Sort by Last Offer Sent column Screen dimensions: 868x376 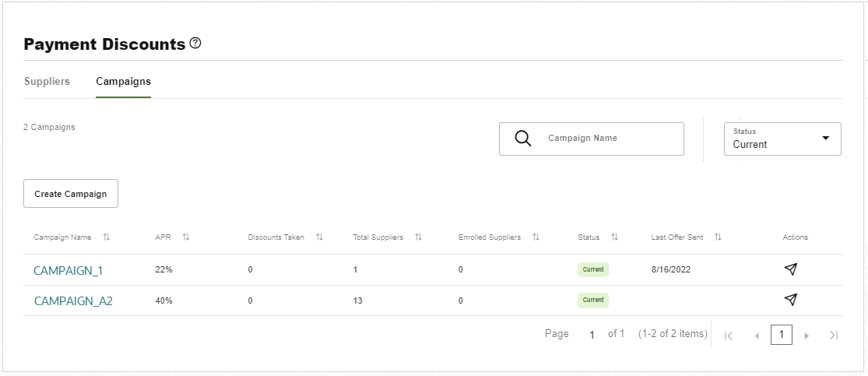pos(718,237)
